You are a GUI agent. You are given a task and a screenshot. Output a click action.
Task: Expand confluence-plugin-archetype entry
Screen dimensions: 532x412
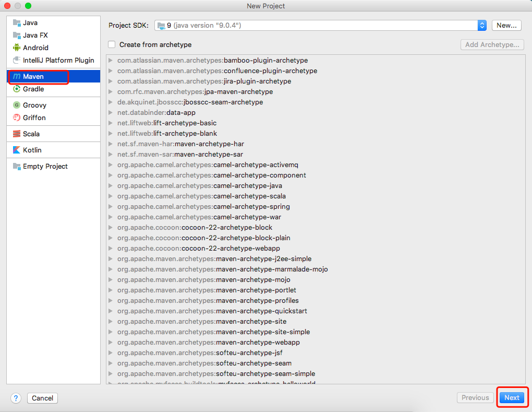[110, 71]
